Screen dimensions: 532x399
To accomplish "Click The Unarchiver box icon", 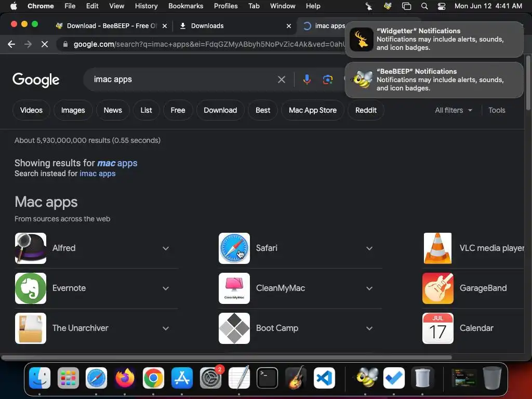I will click(31, 328).
